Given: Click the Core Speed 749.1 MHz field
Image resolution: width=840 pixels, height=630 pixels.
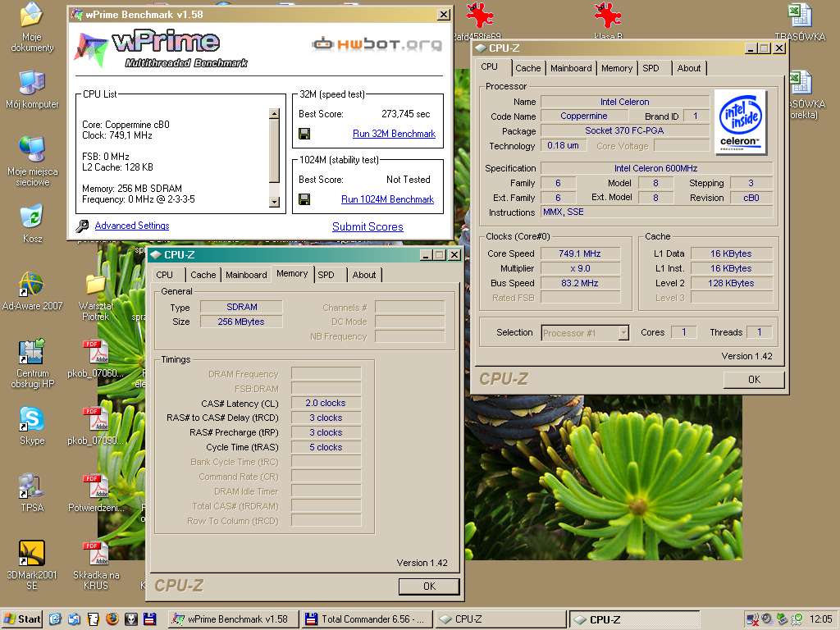Looking at the screenshot, I should pyautogui.click(x=580, y=253).
